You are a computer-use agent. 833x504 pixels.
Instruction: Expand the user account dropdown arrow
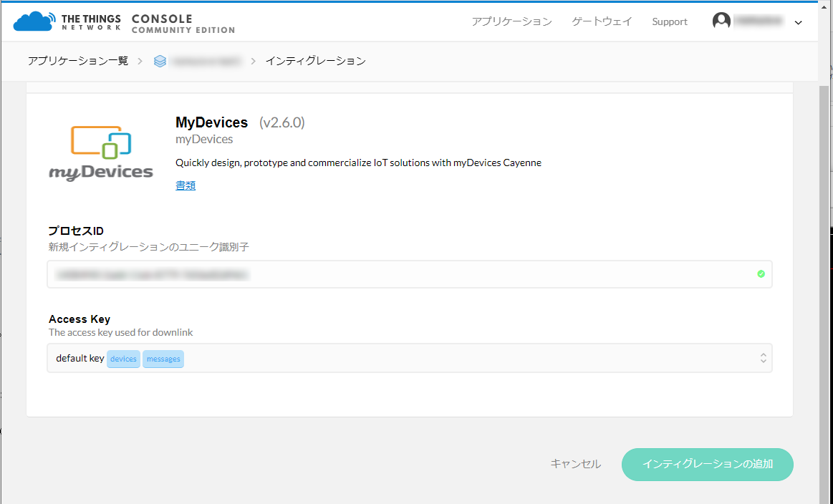[798, 23]
